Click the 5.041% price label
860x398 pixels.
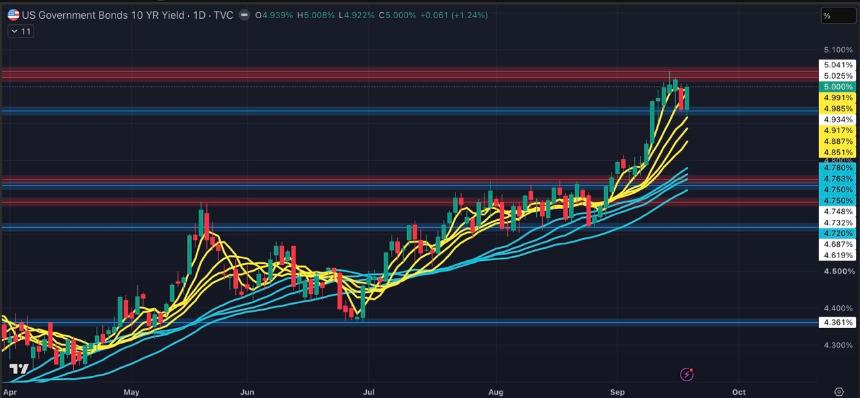(x=837, y=65)
